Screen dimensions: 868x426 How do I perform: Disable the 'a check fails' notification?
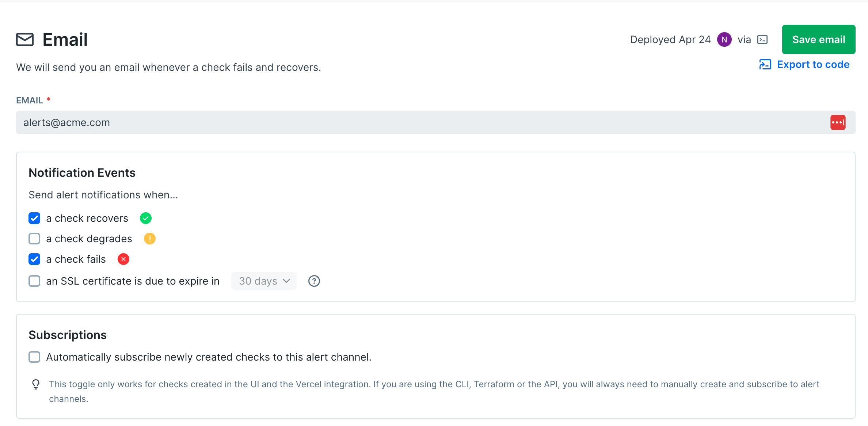[x=34, y=259]
